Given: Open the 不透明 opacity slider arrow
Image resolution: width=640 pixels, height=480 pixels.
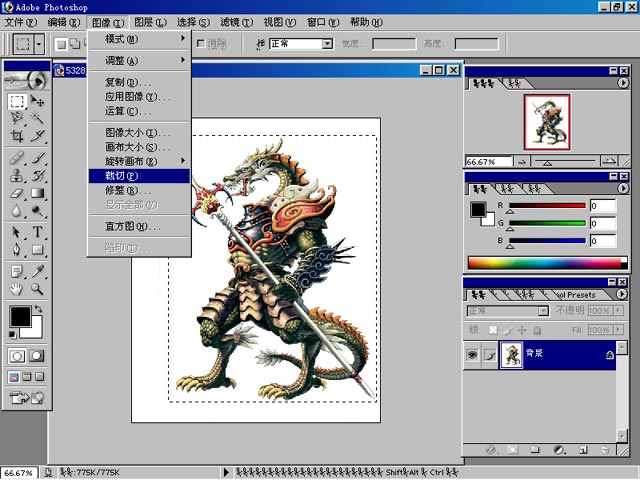Looking at the screenshot, I should (618, 310).
